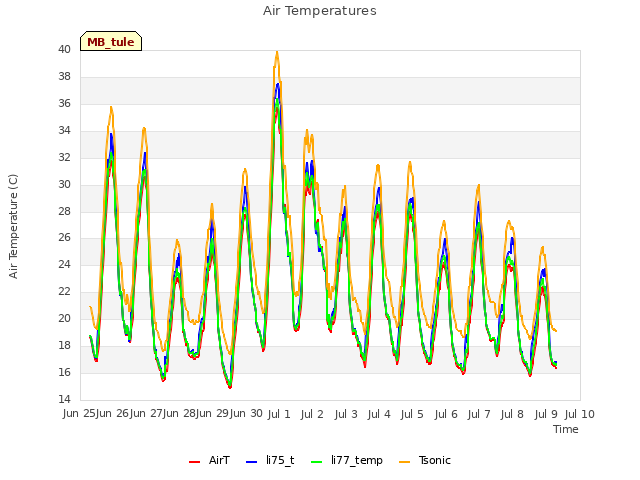
Task: Click the Jul 10 date tick label
Action: coord(580,414)
